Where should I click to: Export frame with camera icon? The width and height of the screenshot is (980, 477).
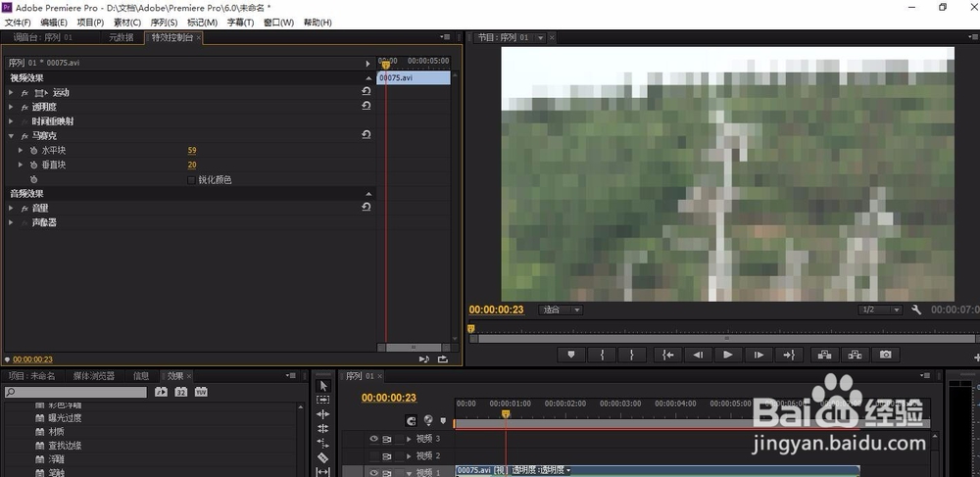[x=886, y=355]
